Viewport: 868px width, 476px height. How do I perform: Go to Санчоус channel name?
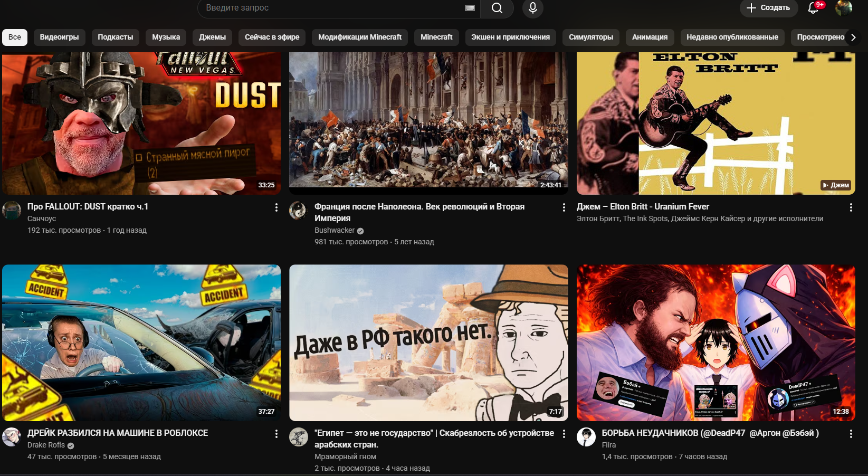tap(42, 218)
